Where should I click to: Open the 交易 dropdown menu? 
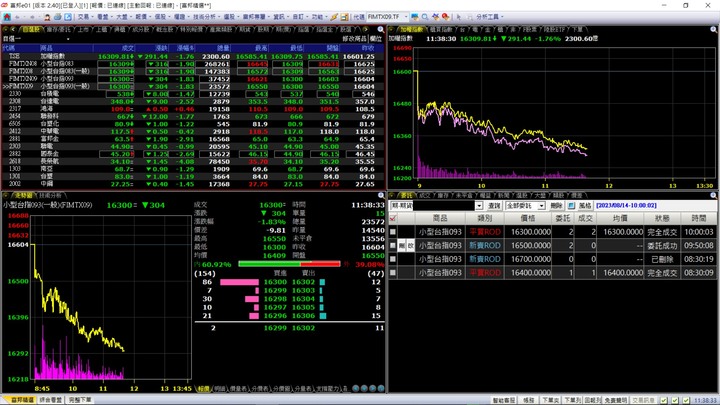pos(85,17)
